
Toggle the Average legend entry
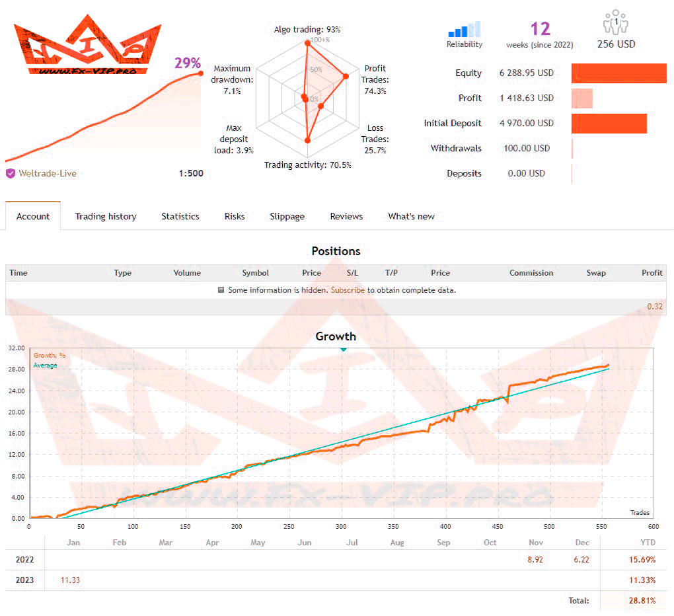coord(45,366)
